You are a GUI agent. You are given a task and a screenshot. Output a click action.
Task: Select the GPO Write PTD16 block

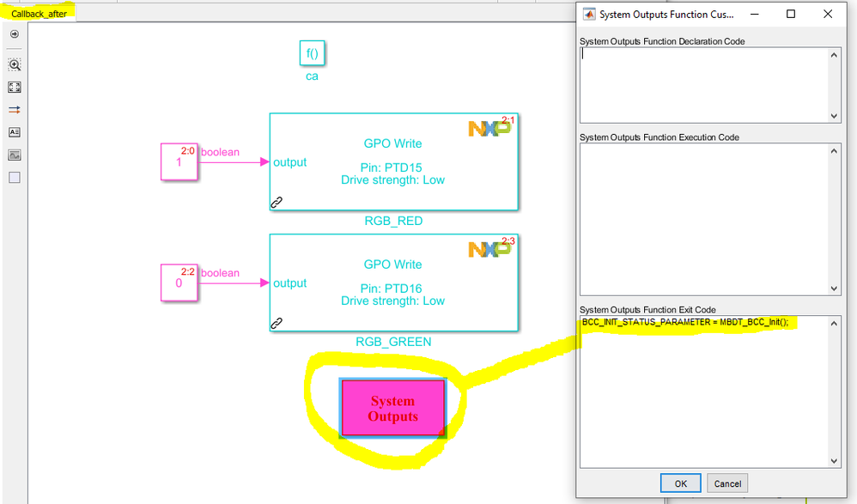click(x=393, y=282)
